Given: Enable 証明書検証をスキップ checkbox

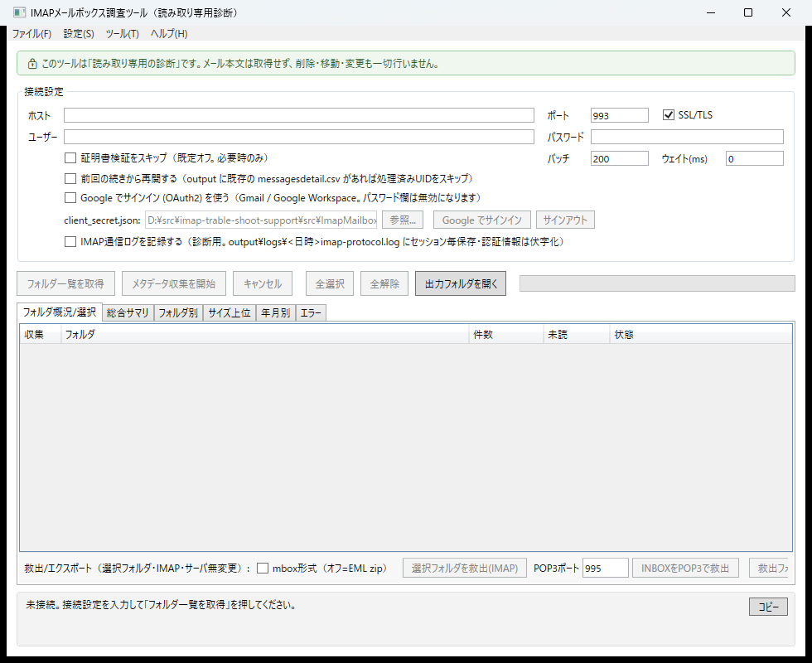Looking at the screenshot, I should [70, 158].
